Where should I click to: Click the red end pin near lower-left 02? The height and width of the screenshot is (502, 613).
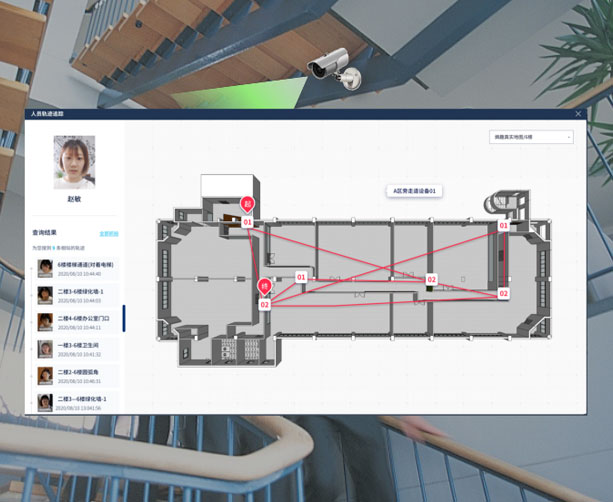(x=265, y=286)
